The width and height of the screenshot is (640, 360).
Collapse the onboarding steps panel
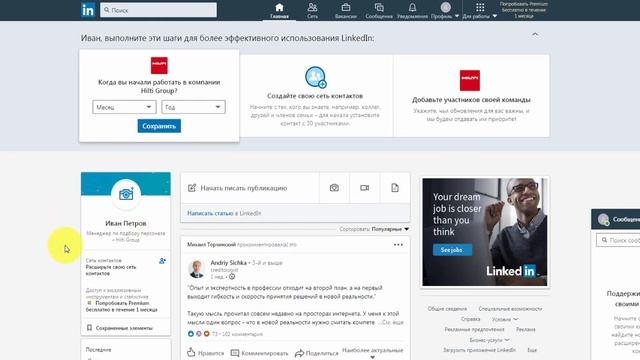(x=535, y=34)
